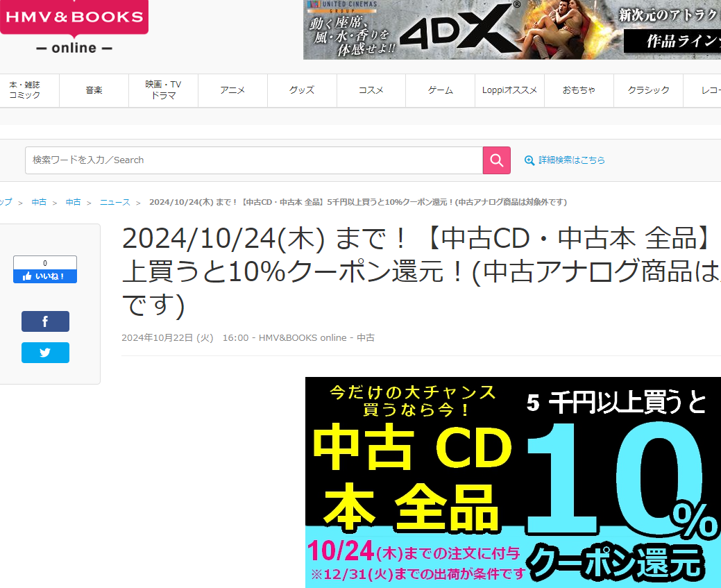721x588 pixels.
Task: Open the 詳細検索はこちら advanced search link
Action: (572, 160)
